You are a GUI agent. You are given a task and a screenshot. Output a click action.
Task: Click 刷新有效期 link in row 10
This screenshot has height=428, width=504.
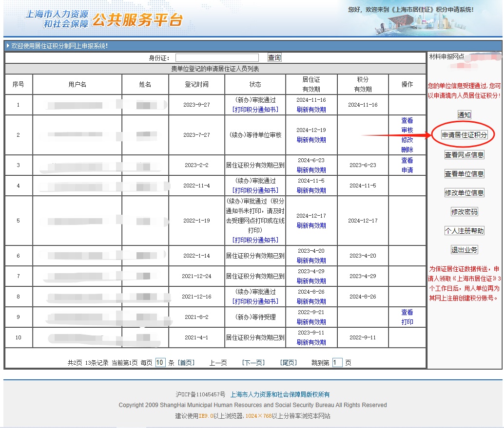311,342
